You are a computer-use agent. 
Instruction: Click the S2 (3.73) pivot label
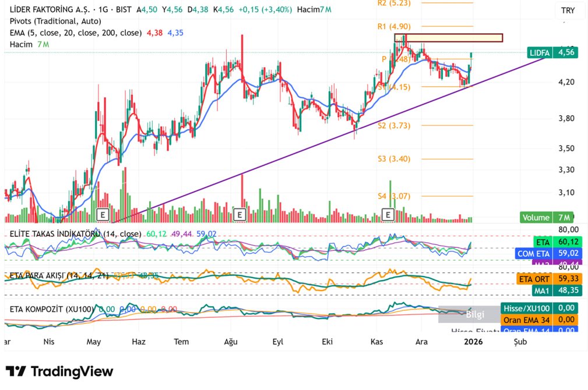pos(394,126)
